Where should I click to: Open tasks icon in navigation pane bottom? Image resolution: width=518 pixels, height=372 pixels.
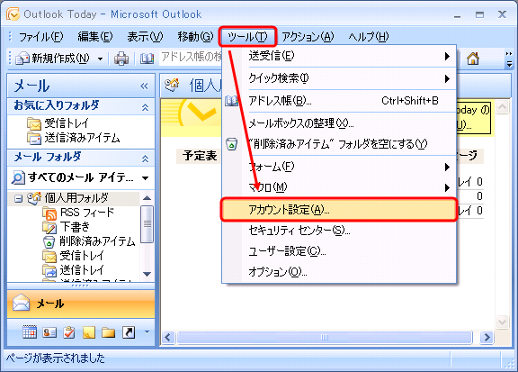point(69,332)
